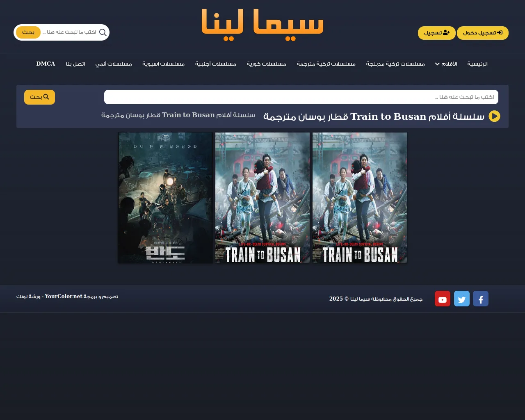525x420 pixels.
Task: Open مسلسلات أجنبية section
Action: point(216,64)
